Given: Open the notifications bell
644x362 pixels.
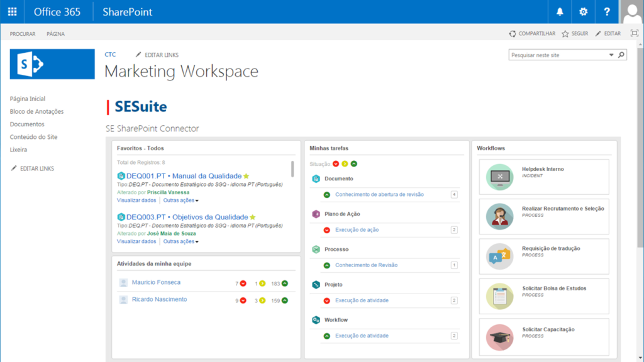Looking at the screenshot, I should 560,11.
